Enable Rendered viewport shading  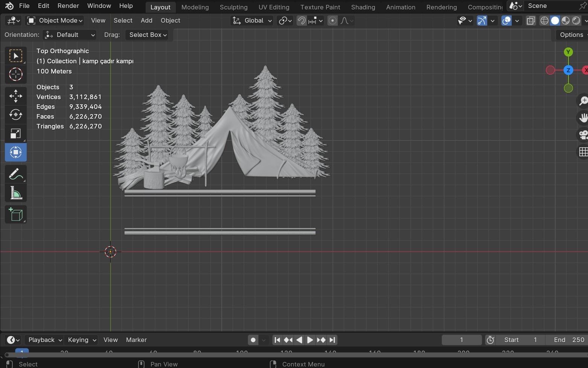pyautogui.click(x=576, y=21)
